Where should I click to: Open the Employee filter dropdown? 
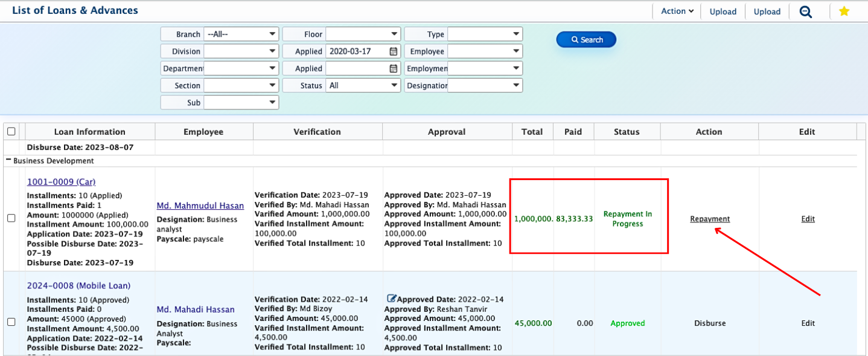point(484,51)
